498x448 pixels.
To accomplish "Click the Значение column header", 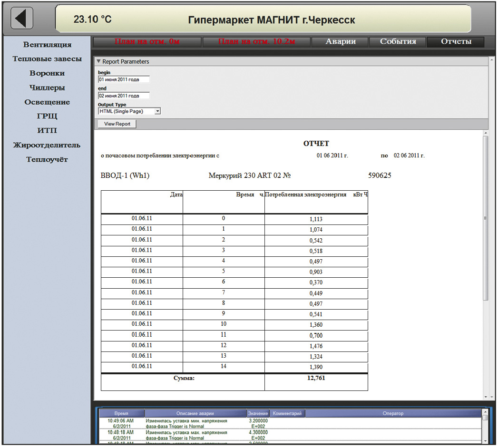I will (x=258, y=413).
